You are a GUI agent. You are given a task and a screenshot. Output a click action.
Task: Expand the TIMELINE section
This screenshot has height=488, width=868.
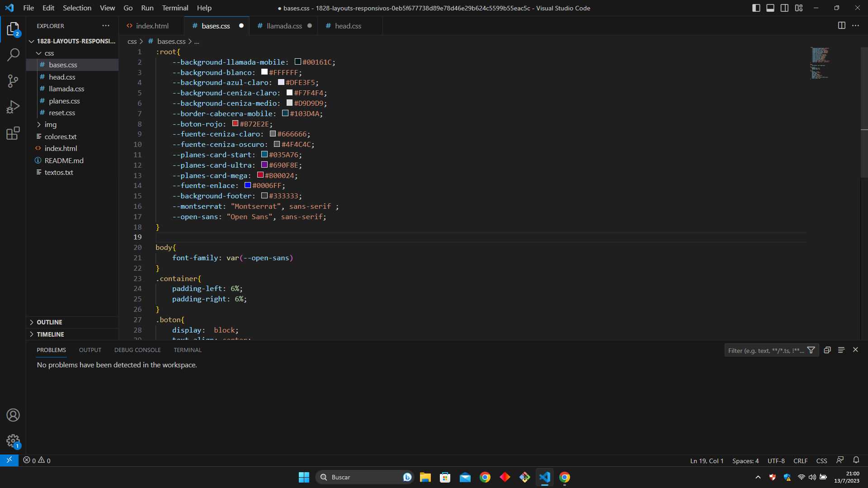[x=72, y=334]
